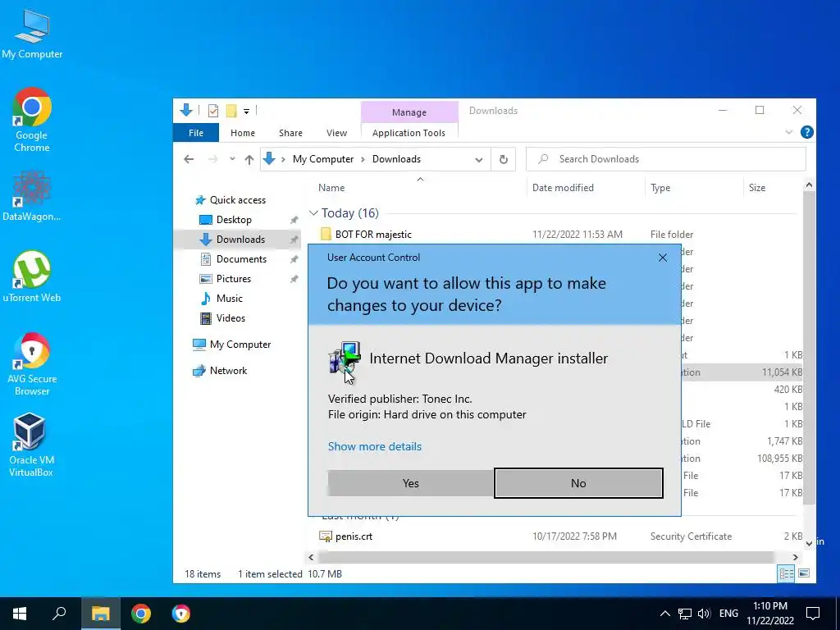Image resolution: width=840 pixels, height=630 pixels.
Task: Select Downloads in navigation pane
Action: 240,240
